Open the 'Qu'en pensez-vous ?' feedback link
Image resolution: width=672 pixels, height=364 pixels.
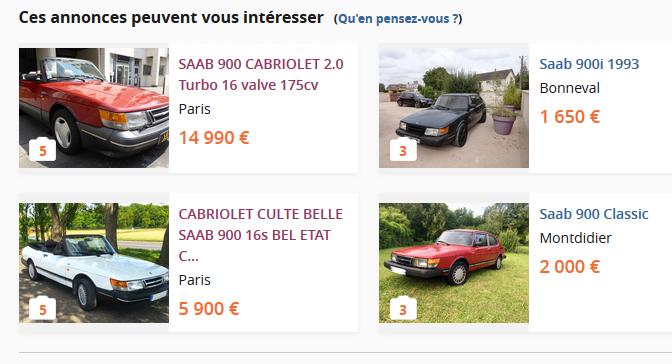click(398, 19)
